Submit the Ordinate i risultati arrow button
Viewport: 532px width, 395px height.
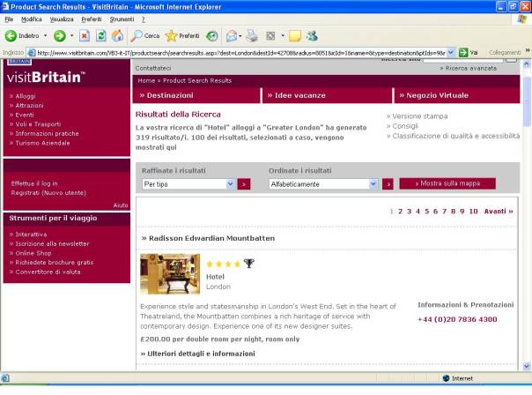[388, 184]
